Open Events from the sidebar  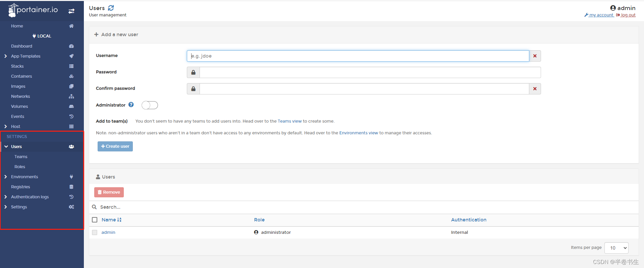(x=17, y=117)
